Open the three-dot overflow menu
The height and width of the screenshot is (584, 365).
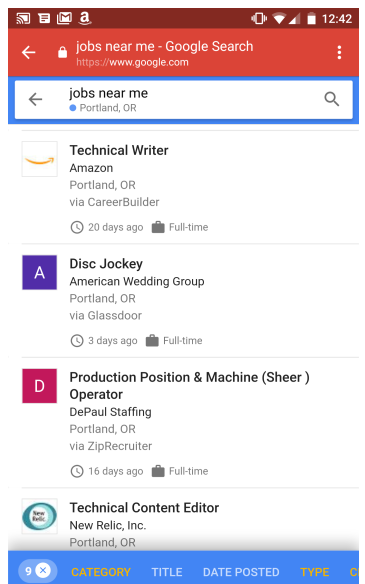(339, 53)
